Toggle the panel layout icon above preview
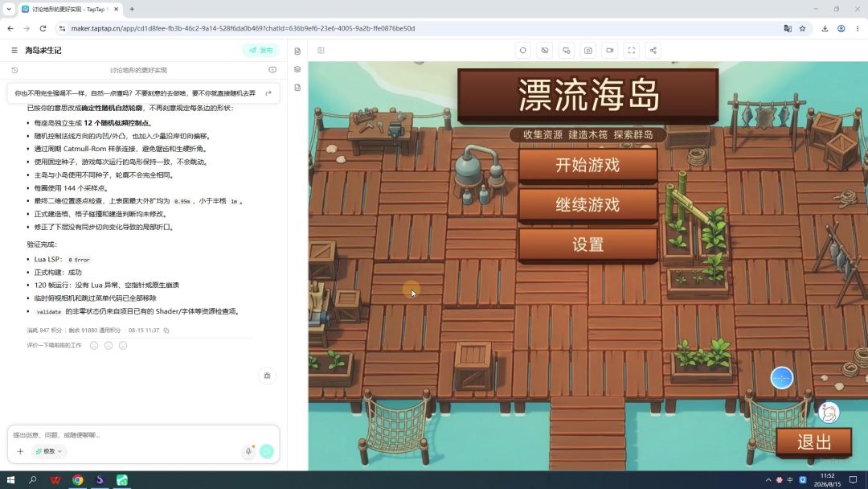Viewport: 868px width, 489px height. pos(321,51)
